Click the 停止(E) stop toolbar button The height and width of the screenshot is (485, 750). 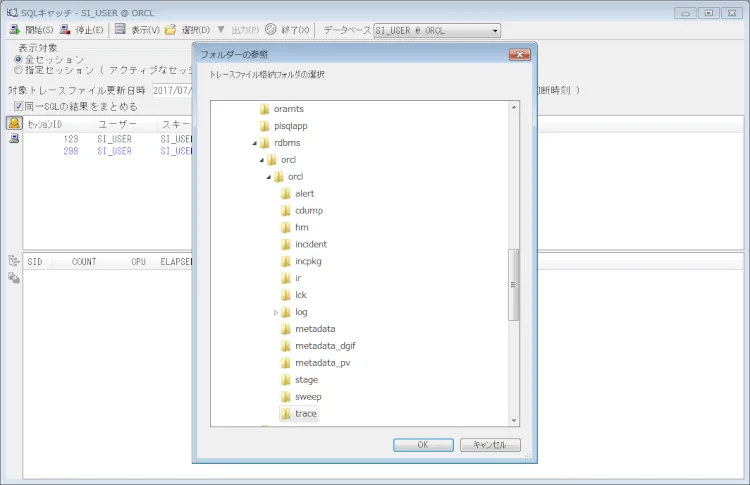(81, 30)
